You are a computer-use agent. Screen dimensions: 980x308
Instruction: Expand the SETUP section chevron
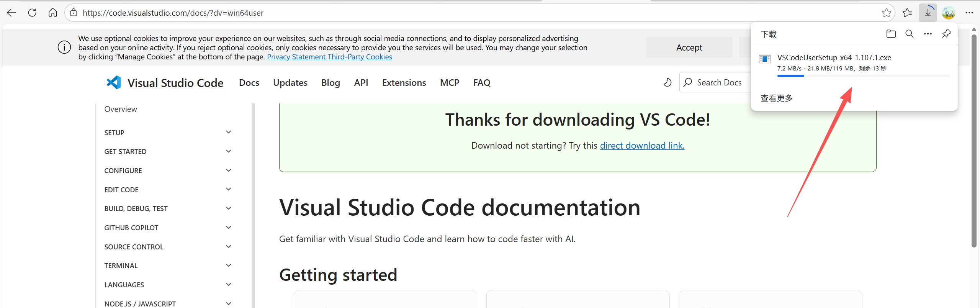click(x=229, y=132)
